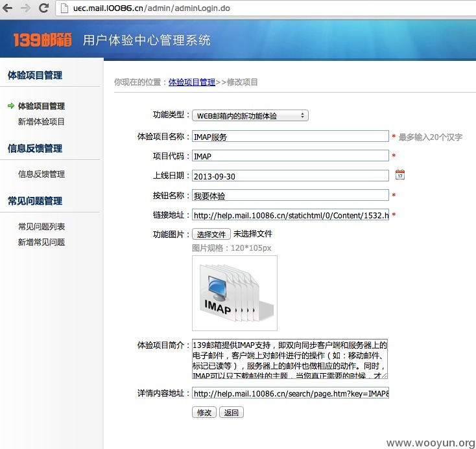Open sidebar item 新增常见问题
This screenshot has height=449, width=476.
(42, 242)
